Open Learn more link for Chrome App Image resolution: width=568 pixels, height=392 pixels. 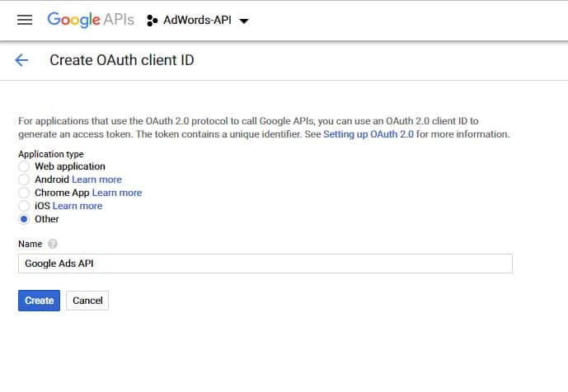pos(117,193)
